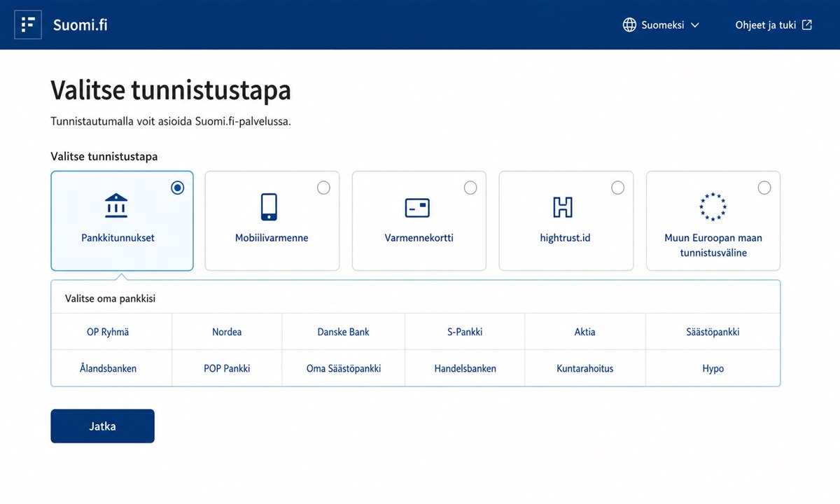Choose Säästöpankki bank
The image size is (840, 504).
pyautogui.click(x=713, y=332)
